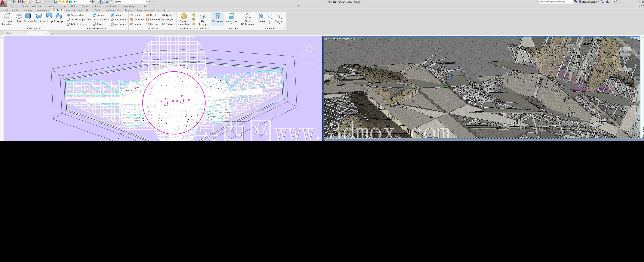Create a Réseau surface

point(135,24)
